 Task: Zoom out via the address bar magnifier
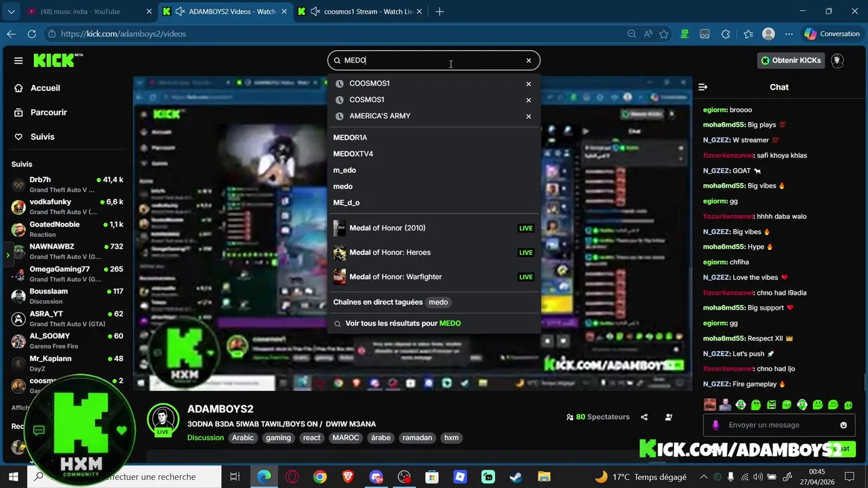(631, 34)
